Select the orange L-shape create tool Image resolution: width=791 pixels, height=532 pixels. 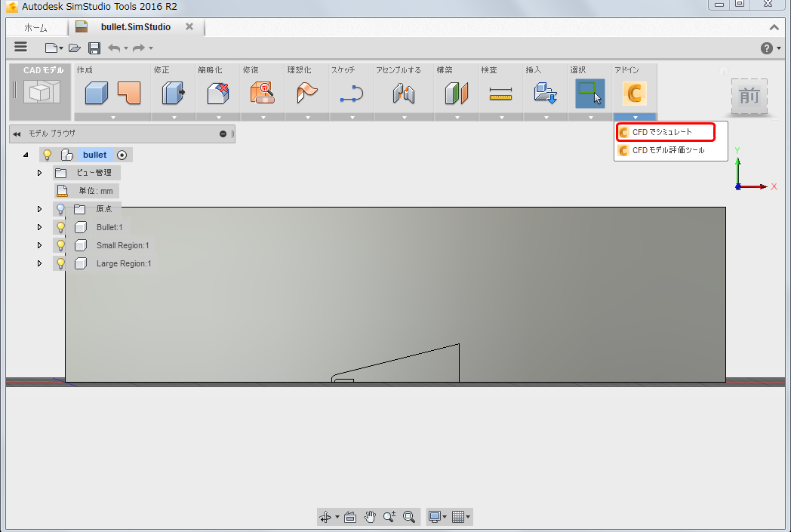[129, 94]
